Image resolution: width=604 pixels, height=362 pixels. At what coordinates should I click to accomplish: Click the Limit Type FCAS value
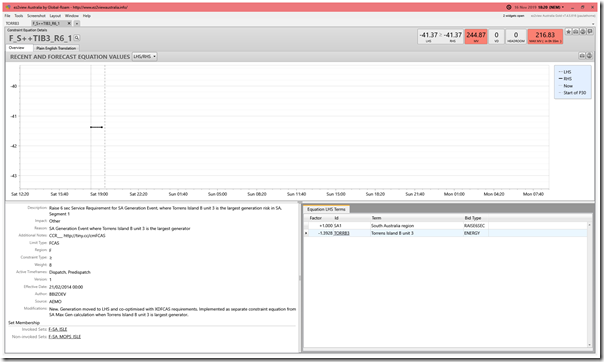click(x=54, y=243)
